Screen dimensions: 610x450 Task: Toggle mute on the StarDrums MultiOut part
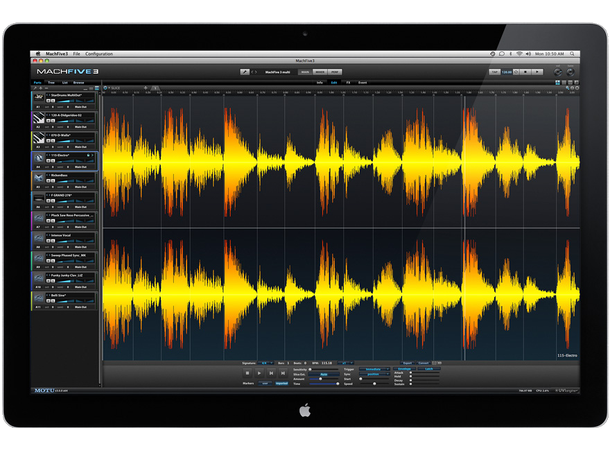48,101
